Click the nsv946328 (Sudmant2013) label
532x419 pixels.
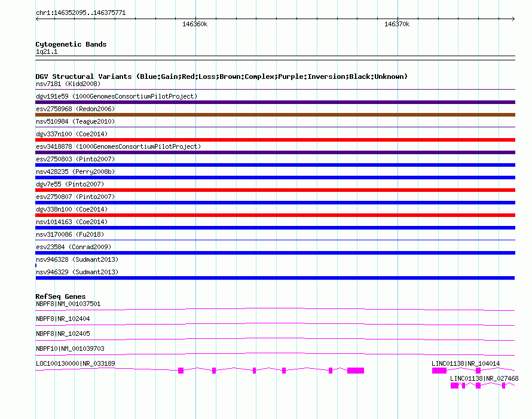pos(77,259)
